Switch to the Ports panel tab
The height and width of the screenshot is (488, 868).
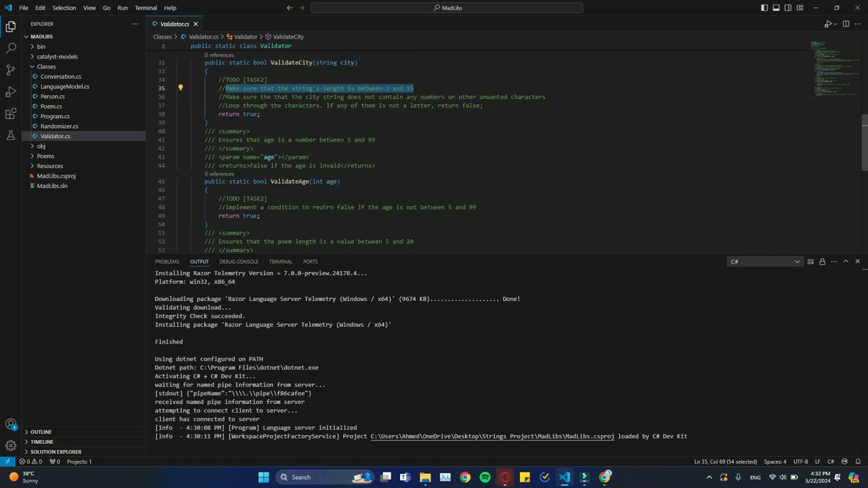(x=311, y=262)
